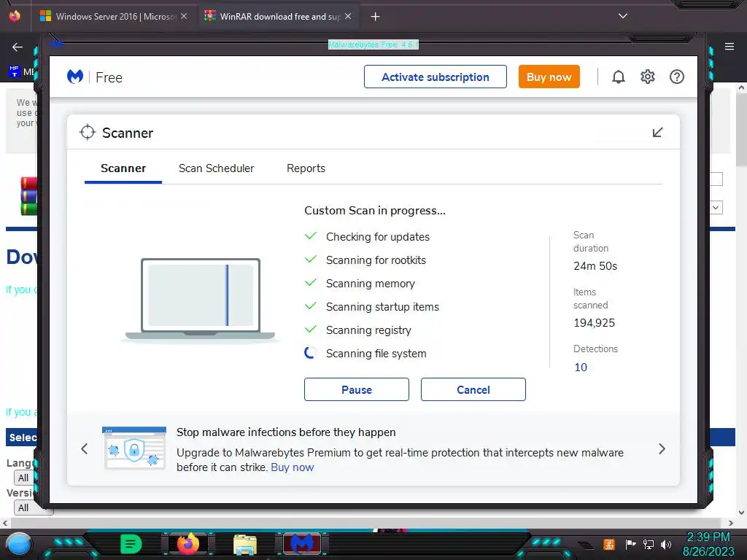747x560 pixels.
Task: Click the laptop scan animation graphic
Action: tap(201, 300)
